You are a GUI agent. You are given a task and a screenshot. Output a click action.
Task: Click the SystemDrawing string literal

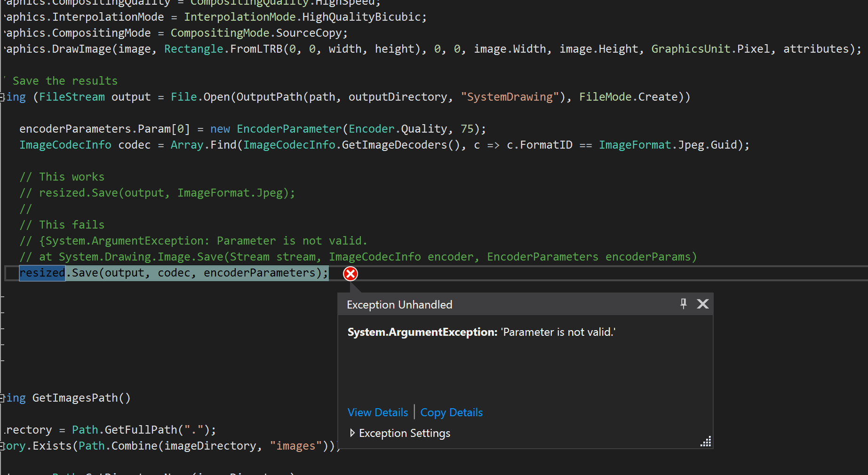(x=510, y=96)
